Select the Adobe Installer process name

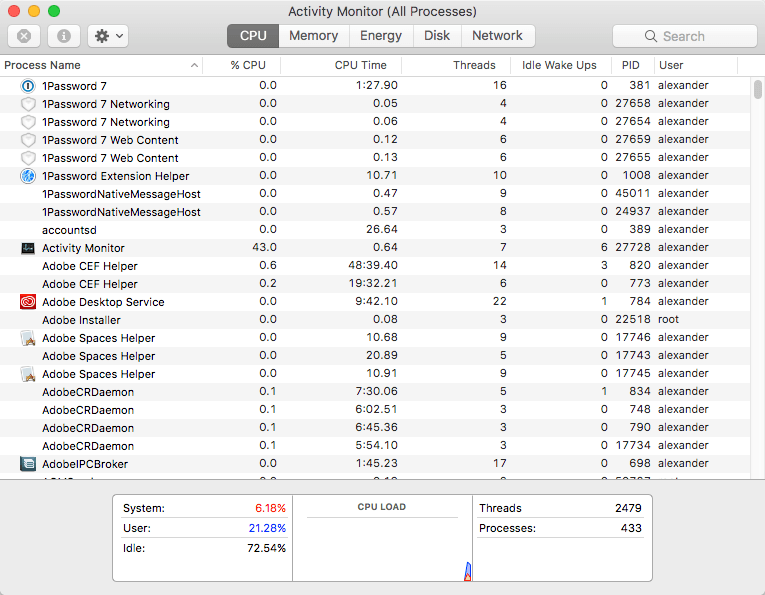81,320
